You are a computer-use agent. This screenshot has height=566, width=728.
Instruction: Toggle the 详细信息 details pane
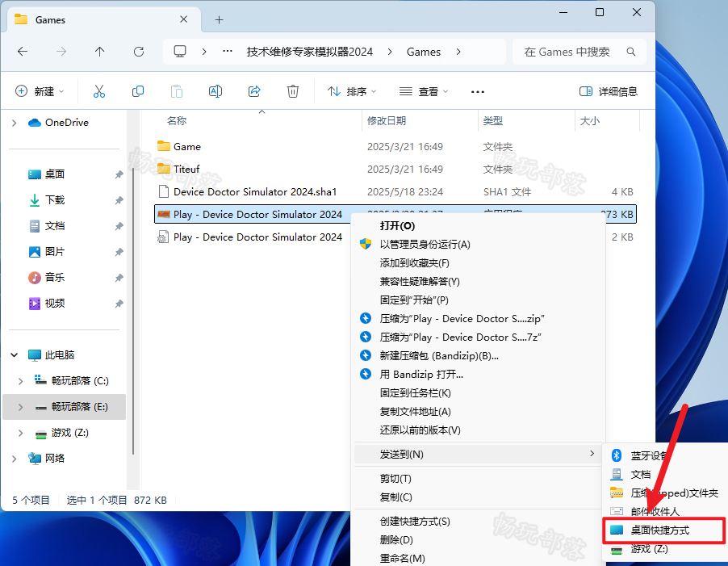[x=609, y=91]
